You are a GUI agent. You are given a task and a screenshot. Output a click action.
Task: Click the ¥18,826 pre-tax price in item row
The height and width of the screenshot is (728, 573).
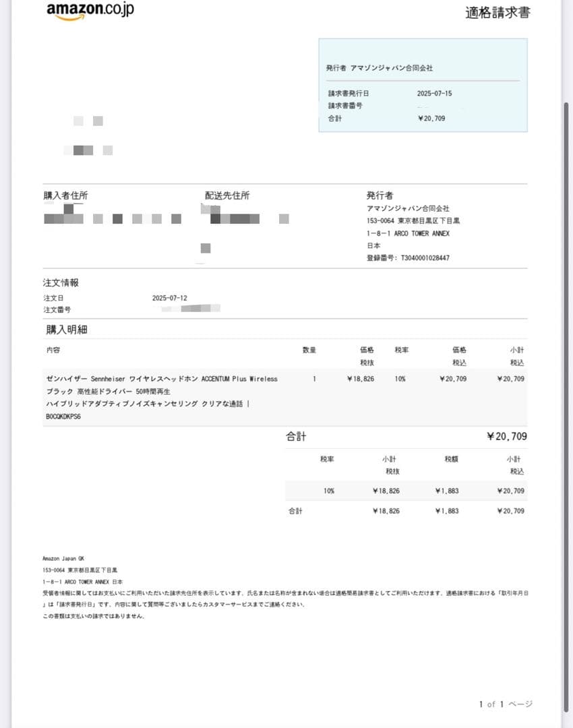click(360, 380)
